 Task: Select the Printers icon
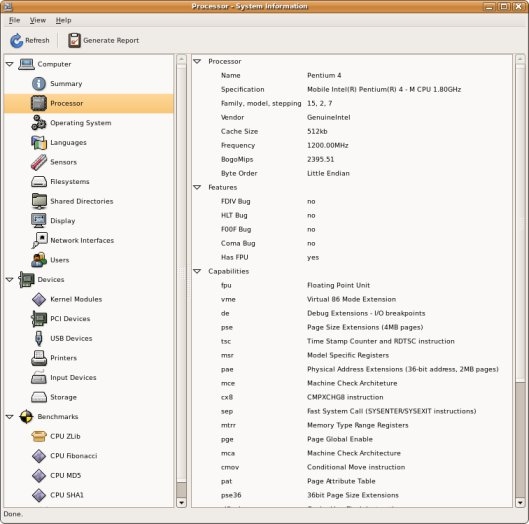(39, 358)
